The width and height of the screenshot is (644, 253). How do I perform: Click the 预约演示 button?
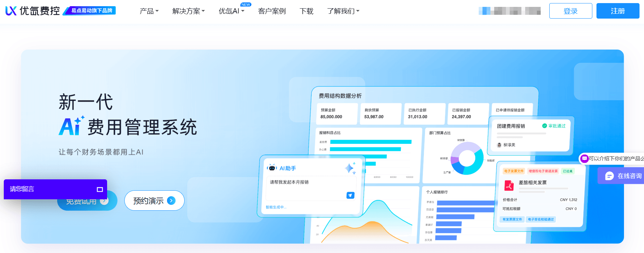point(154,200)
